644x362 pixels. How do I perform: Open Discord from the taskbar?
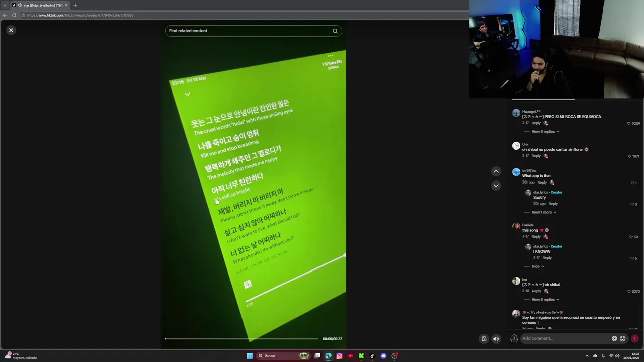pos(383,356)
